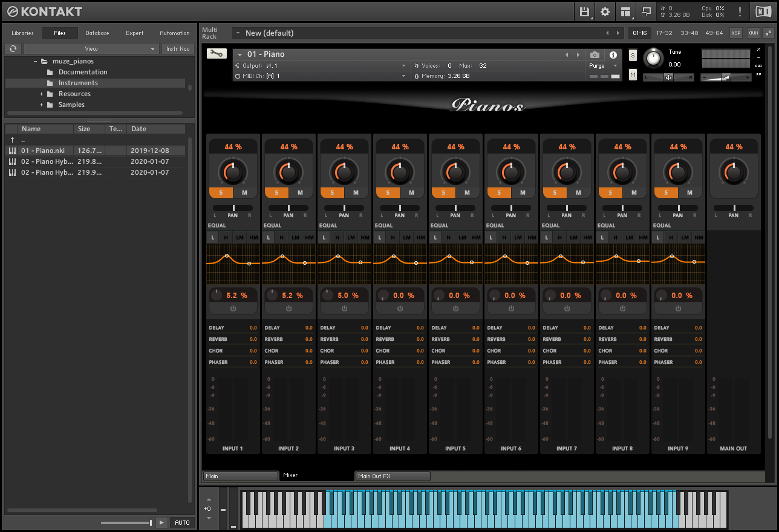779x532 pixels.
Task: Click the KSP button
Action: pos(736,33)
